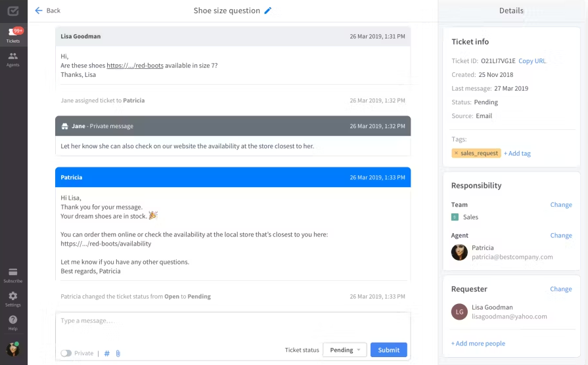Open the Ticket status Pending dropdown
588x365 pixels.
coord(345,350)
